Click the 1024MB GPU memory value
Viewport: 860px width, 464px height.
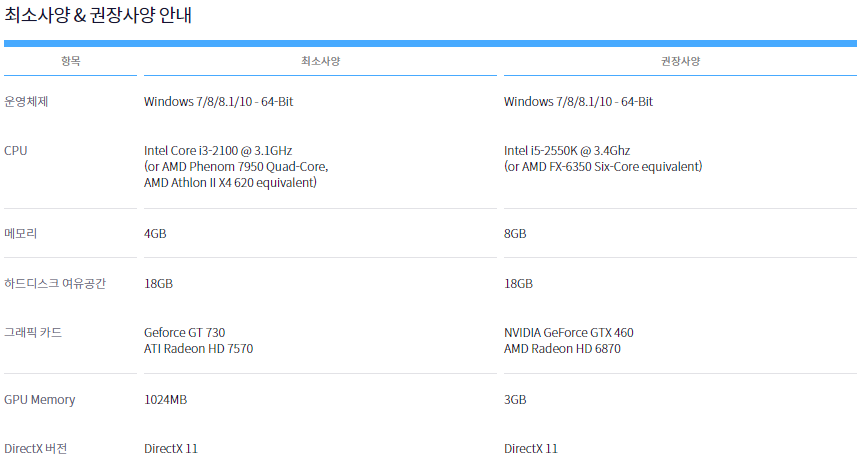pos(166,400)
